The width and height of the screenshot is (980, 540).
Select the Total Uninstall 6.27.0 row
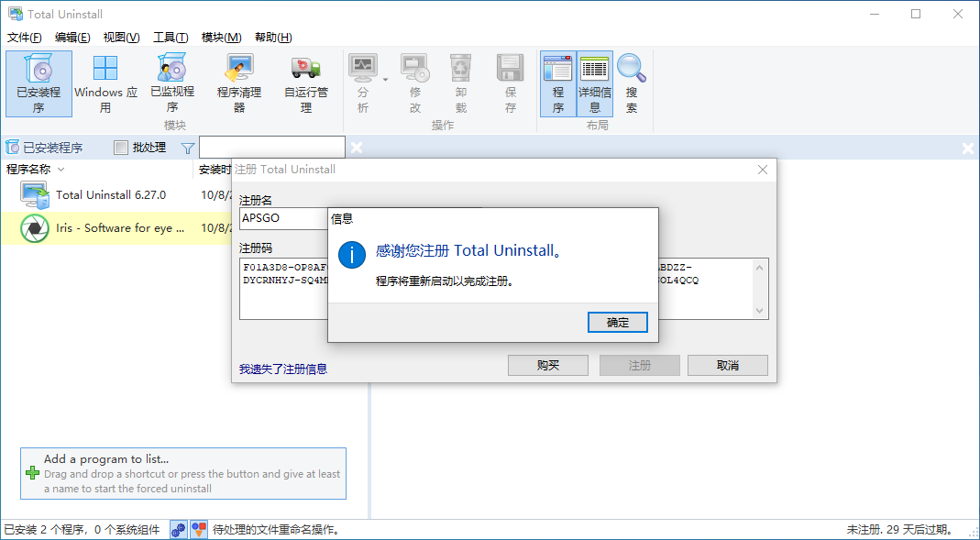[116, 195]
